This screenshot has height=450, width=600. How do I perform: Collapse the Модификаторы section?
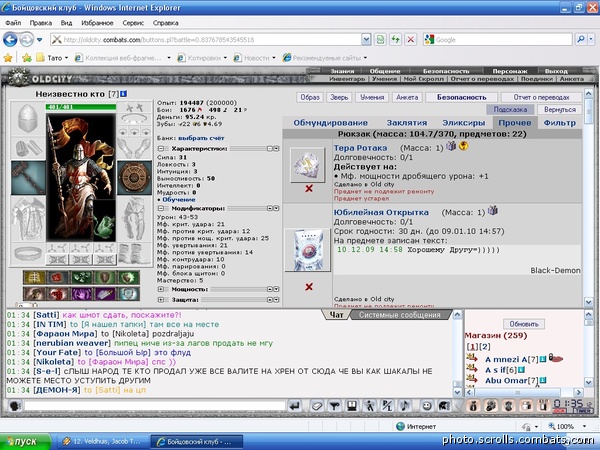point(161,208)
